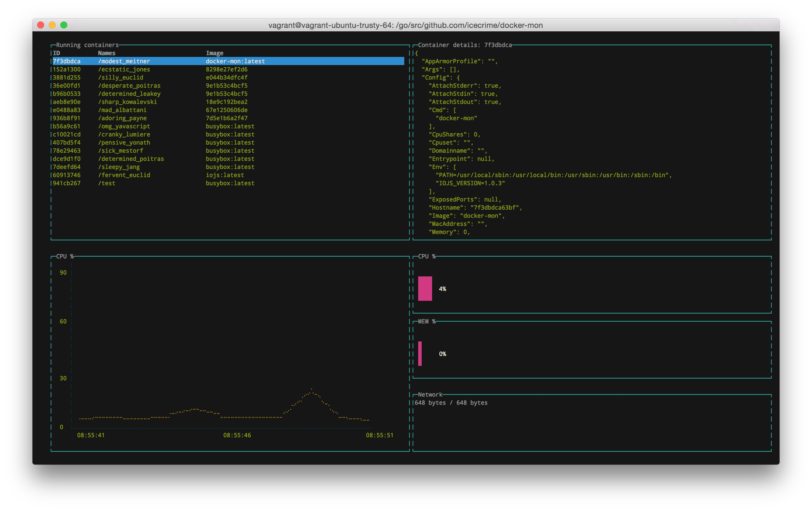812x511 pixels.
Task: Click the red close window button
Action: [x=41, y=25]
